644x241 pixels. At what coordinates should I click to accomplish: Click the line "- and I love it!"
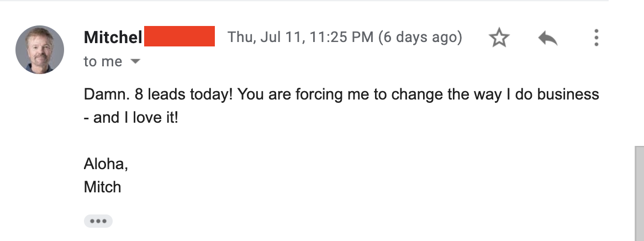pos(131,118)
